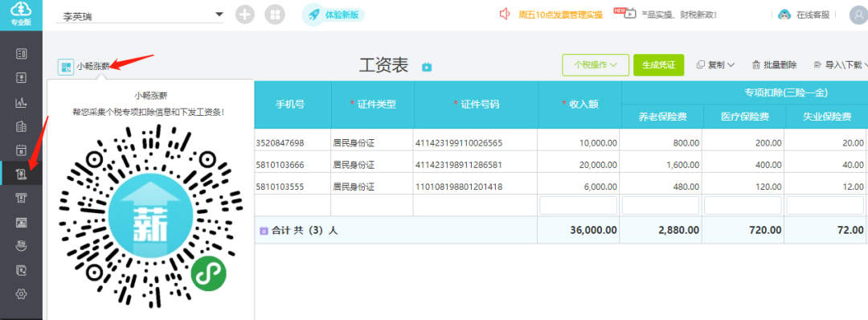Click the video icon beside 工资表 title

tap(427, 67)
